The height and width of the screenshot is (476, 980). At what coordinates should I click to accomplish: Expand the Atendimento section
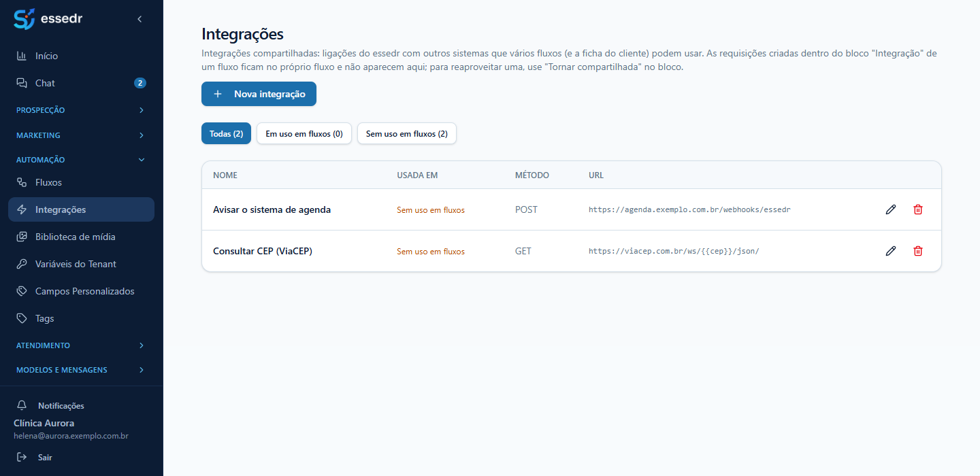(x=81, y=345)
